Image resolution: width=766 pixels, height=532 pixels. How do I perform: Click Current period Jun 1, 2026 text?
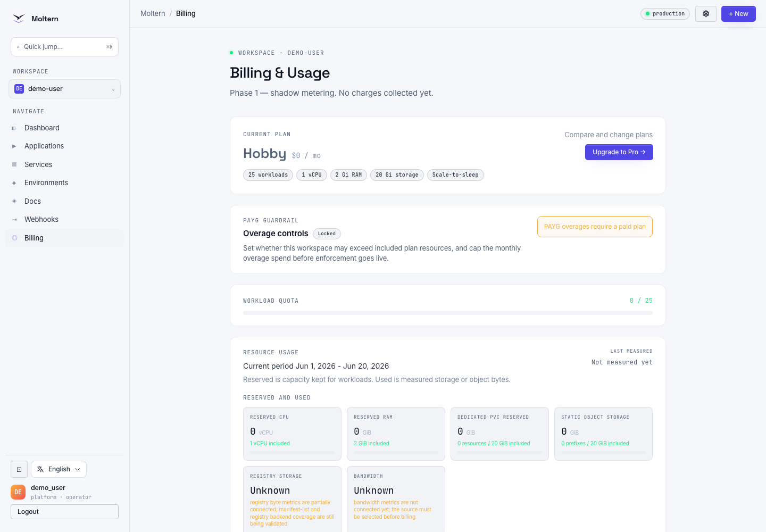[x=316, y=366]
